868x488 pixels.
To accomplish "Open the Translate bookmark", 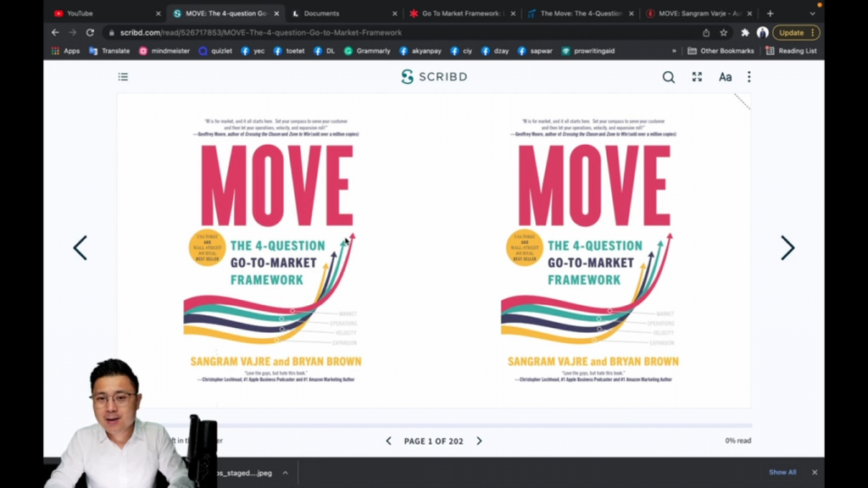I will tap(109, 51).
